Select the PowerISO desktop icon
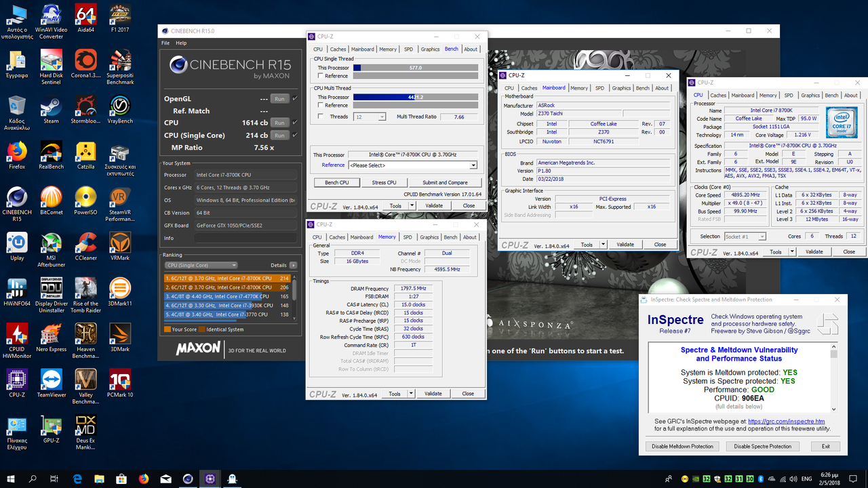 point(85,201)
